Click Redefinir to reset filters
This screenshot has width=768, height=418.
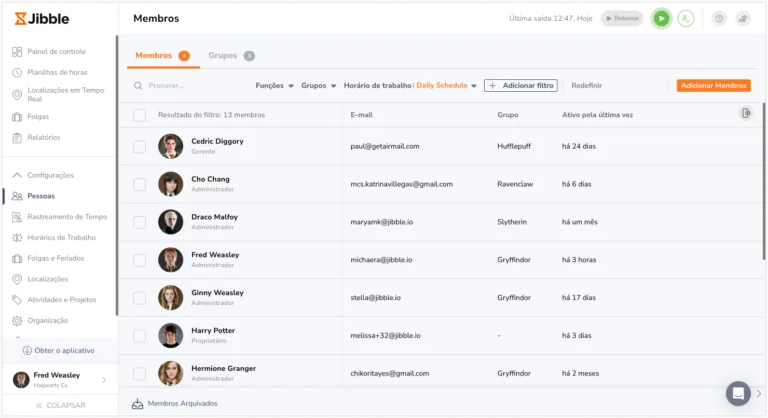(586, 86)
